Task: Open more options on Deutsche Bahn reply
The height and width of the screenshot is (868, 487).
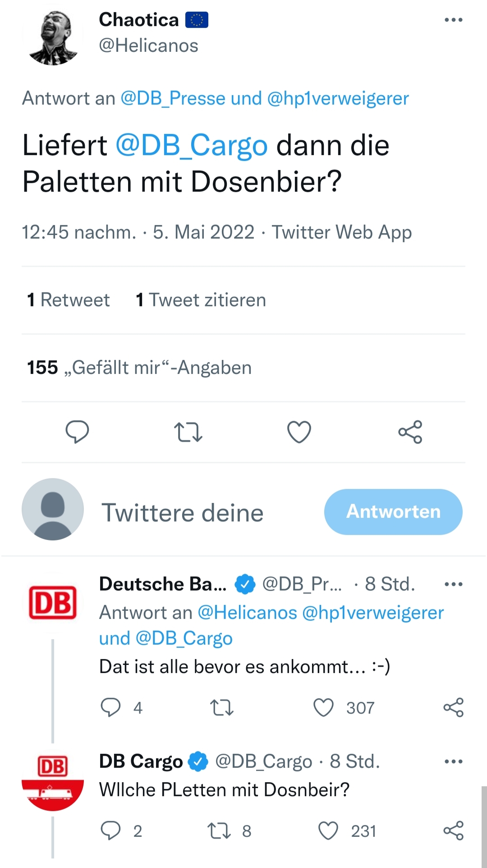Action: [x=453, y=584]
